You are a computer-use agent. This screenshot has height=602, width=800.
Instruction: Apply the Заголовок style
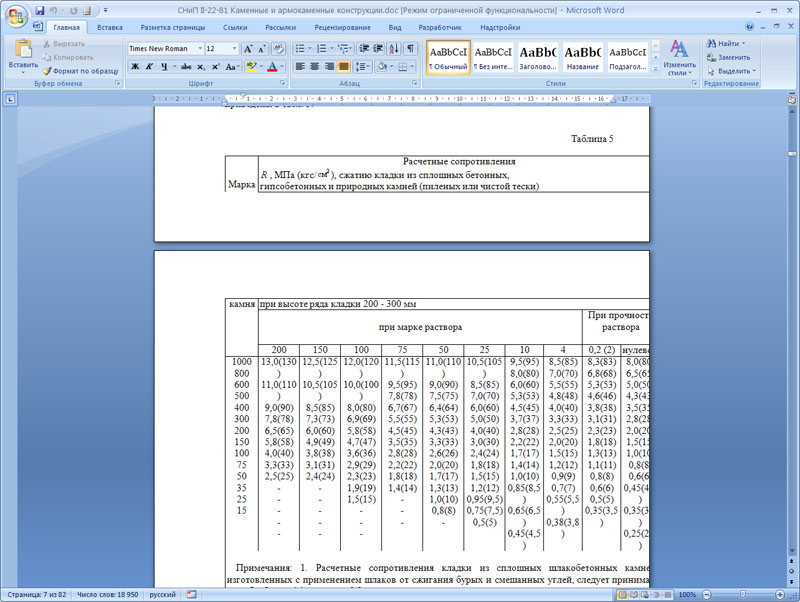click(x=538, y=58)
